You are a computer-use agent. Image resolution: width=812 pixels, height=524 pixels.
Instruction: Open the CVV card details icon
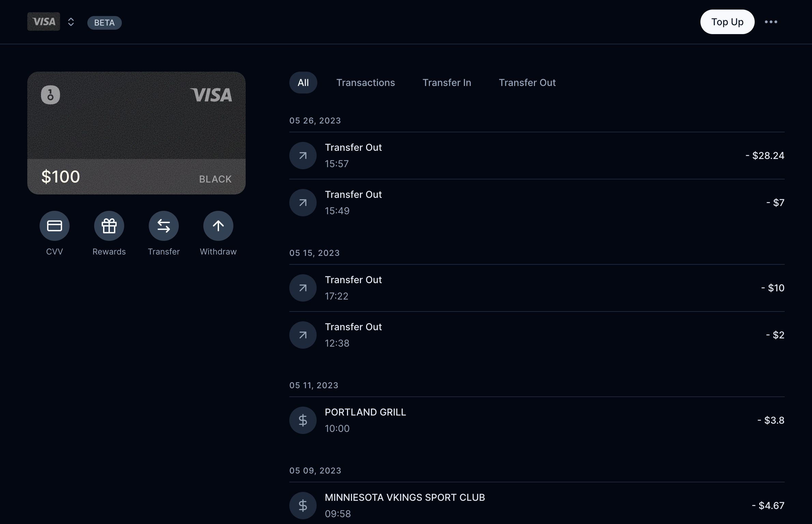tap(55, 226)
